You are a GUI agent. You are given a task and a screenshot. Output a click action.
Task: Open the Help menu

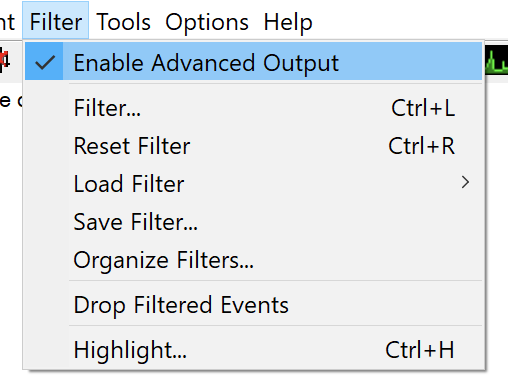pyautogui.click(x=288, y=23)
